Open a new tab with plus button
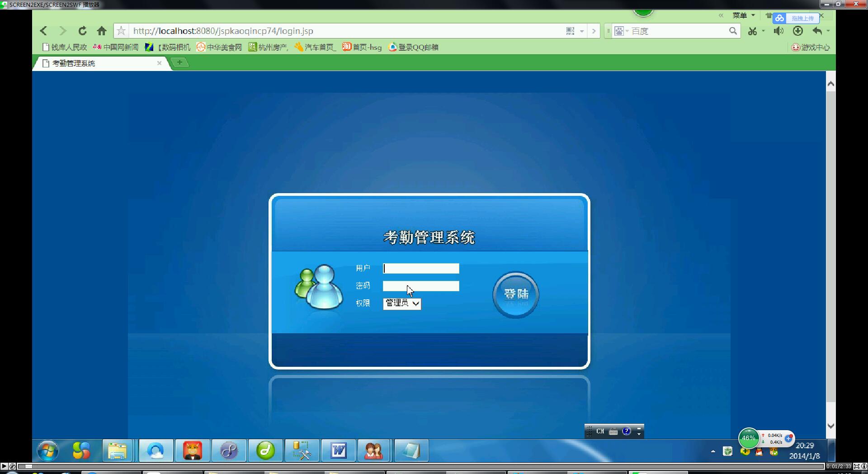The width and height of the screenshot is (868, 474). click(180, 62)
